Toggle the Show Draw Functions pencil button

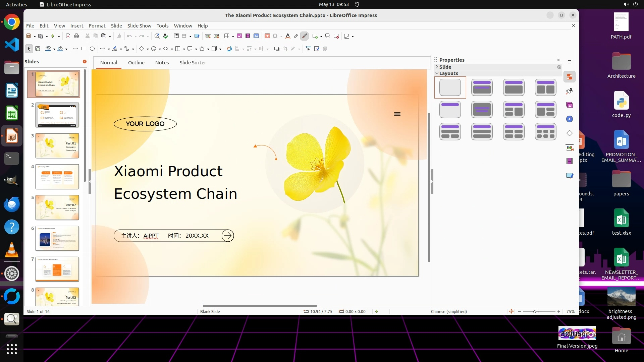coord(305,36)
